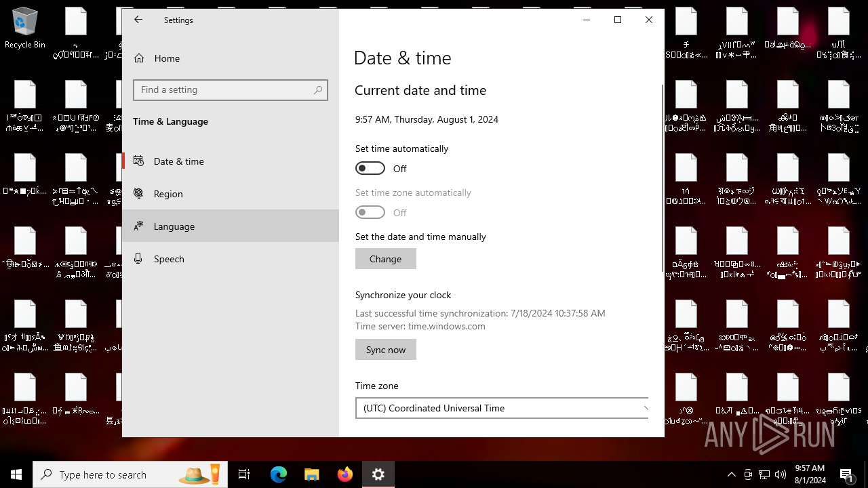
Task: Click the Speech microphone icon
Action: (138, 258)
